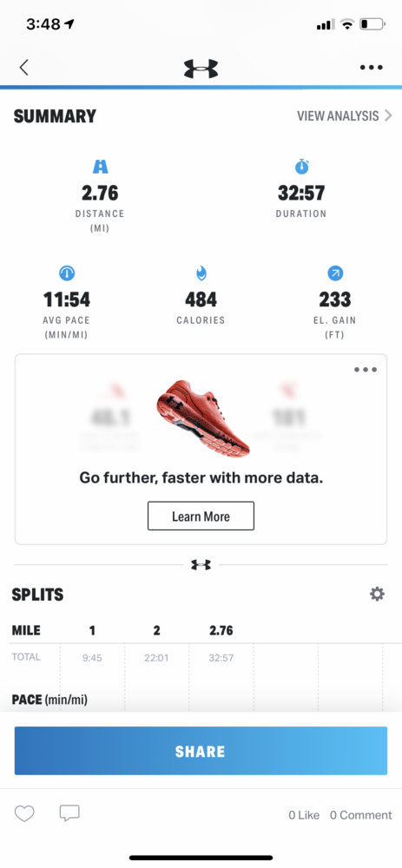402x868 pixels.
Task: Tap the 2.76 distance value
Action: click(100, 193)
